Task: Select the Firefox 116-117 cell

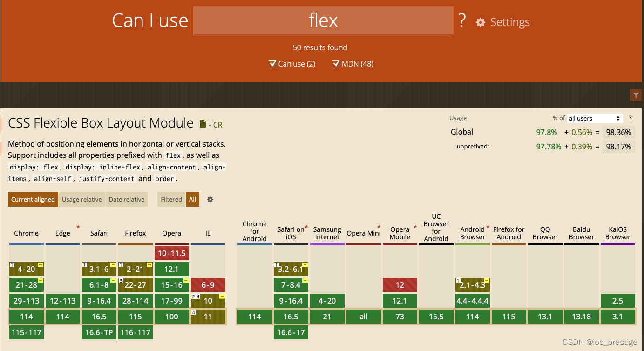Action: 136,332
